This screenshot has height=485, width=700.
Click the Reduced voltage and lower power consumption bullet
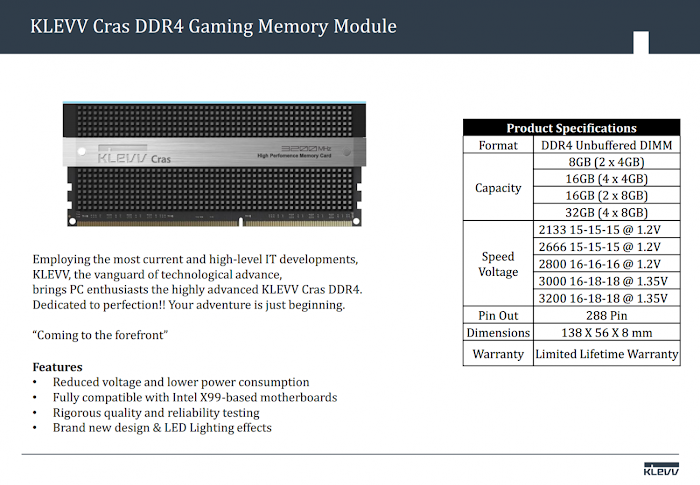coord(181,382)
